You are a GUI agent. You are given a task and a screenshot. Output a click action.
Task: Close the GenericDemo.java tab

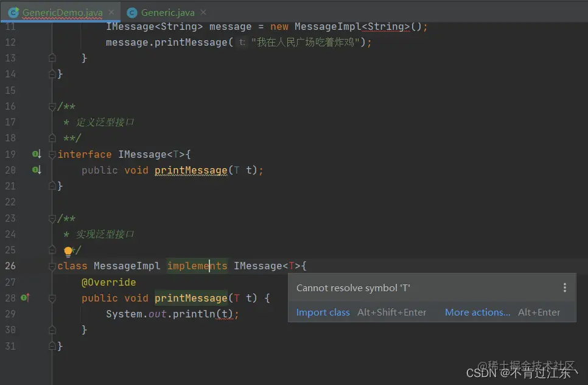(111, 12)
